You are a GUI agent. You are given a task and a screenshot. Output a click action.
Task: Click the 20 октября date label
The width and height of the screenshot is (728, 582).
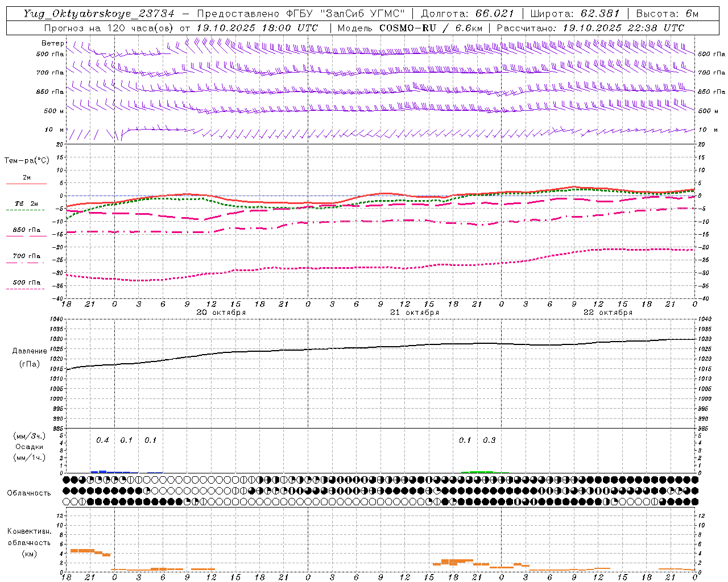(x=221, y=313)
